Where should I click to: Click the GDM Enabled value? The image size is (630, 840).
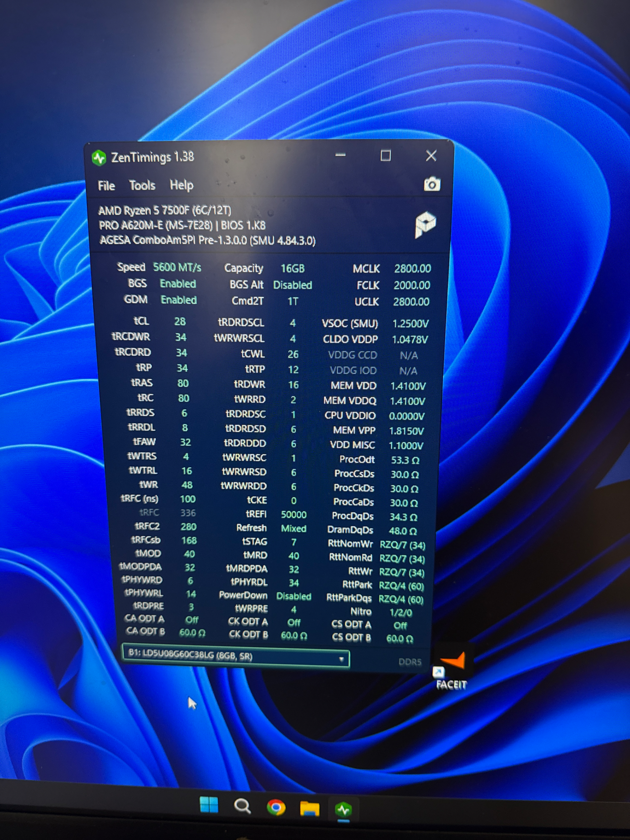coord(178,300)
